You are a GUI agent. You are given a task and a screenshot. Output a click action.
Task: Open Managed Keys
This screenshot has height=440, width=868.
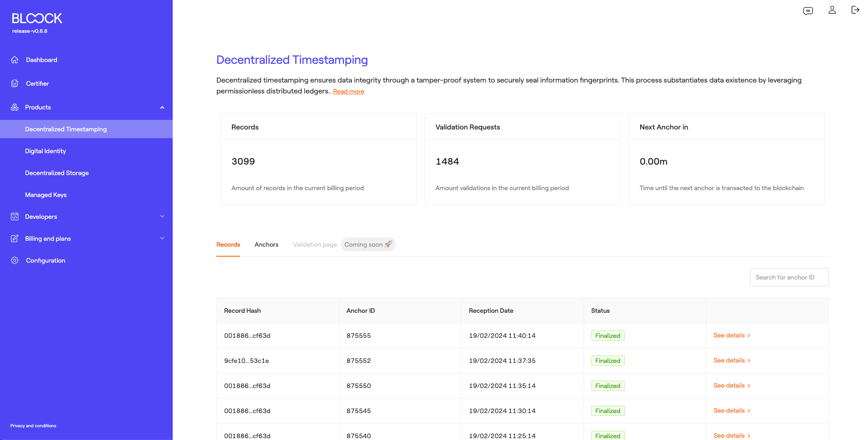46,195
